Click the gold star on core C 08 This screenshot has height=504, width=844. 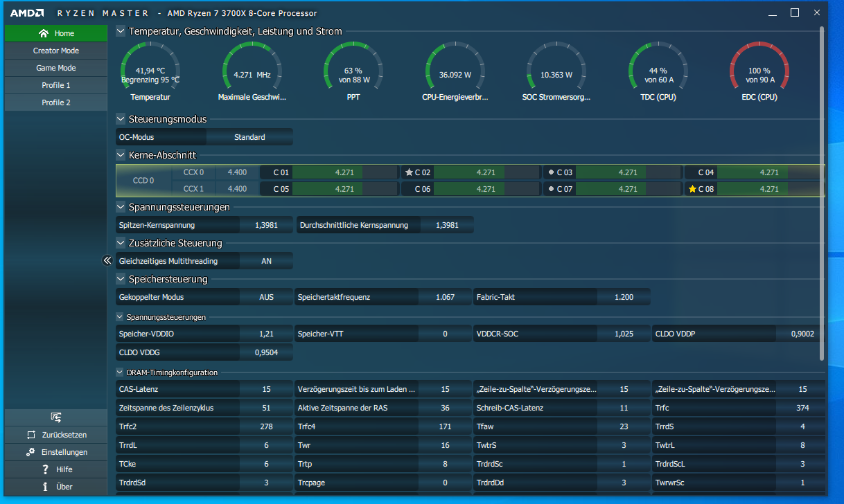coord(692,188)
